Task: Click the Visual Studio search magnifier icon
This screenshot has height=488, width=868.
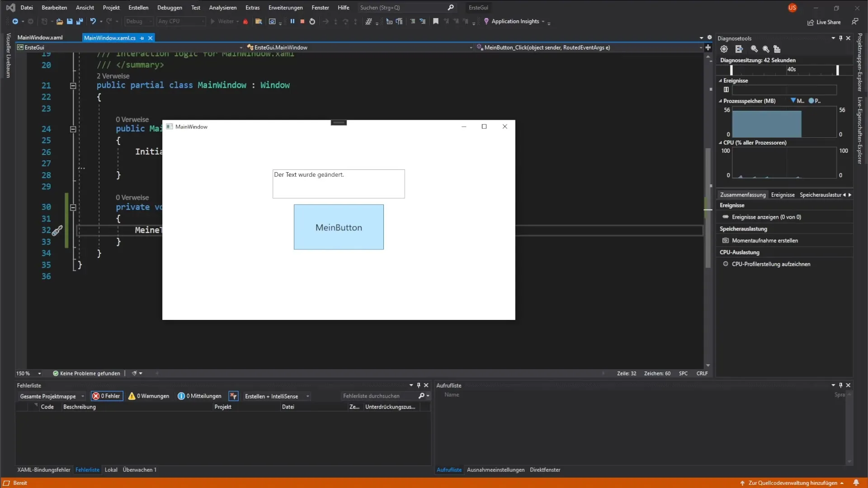Action: tap(451, 8)
